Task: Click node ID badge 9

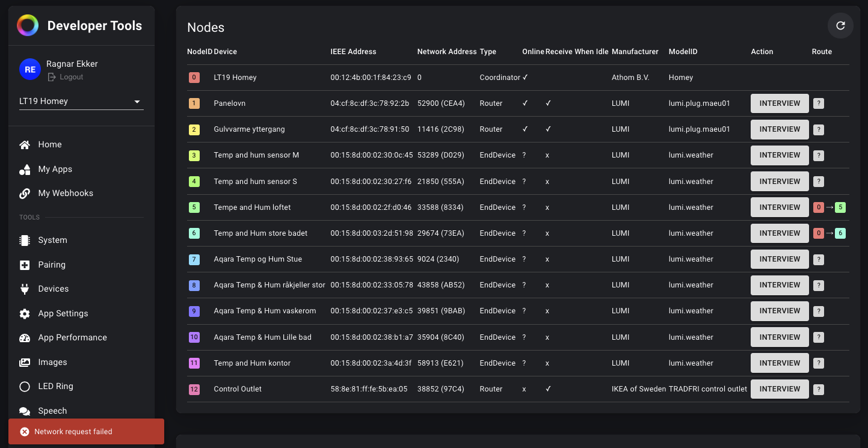Action: pyautogui.click(x=194, y=311)
